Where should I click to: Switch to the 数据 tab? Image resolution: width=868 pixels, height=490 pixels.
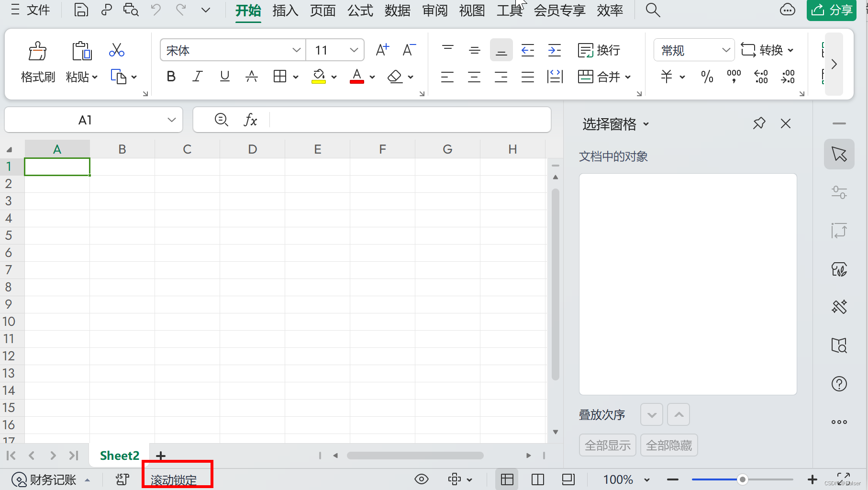[x=397, y=11]
